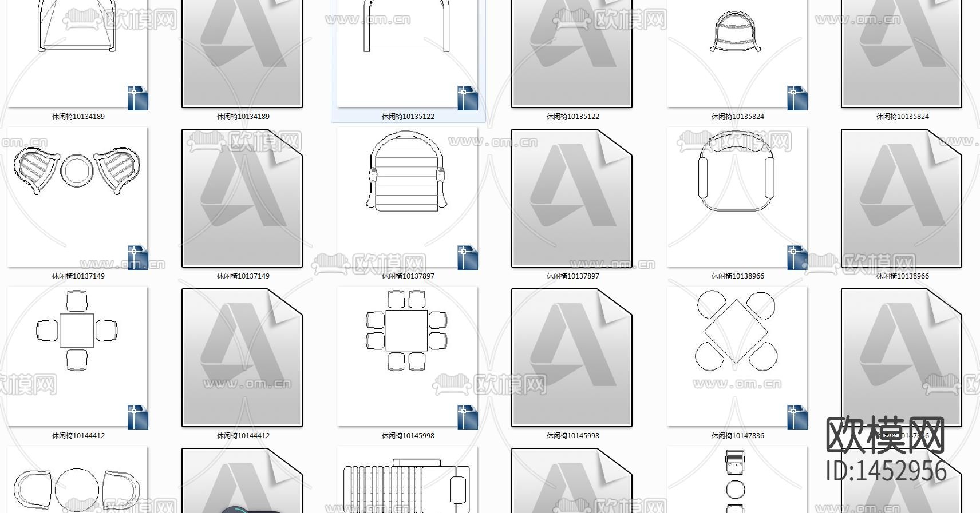Select the Autodesk file icon for 休闲椅10135122

[x=572, y=54]
